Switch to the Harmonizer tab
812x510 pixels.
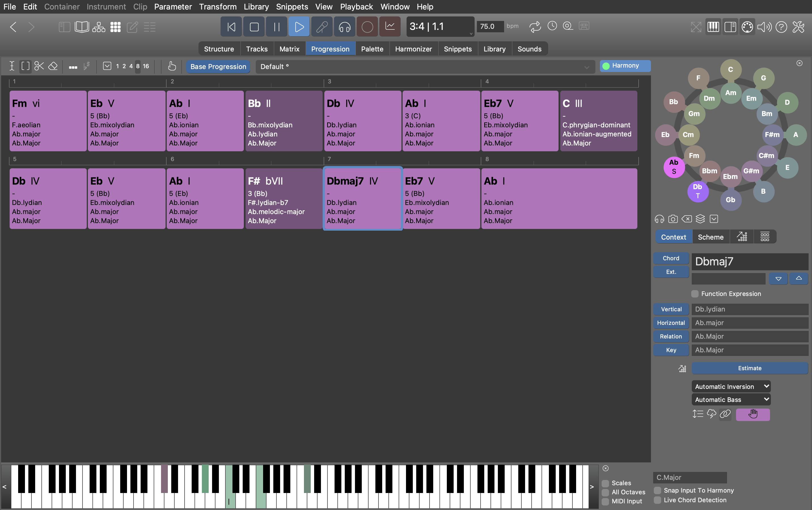pos(413,49)
